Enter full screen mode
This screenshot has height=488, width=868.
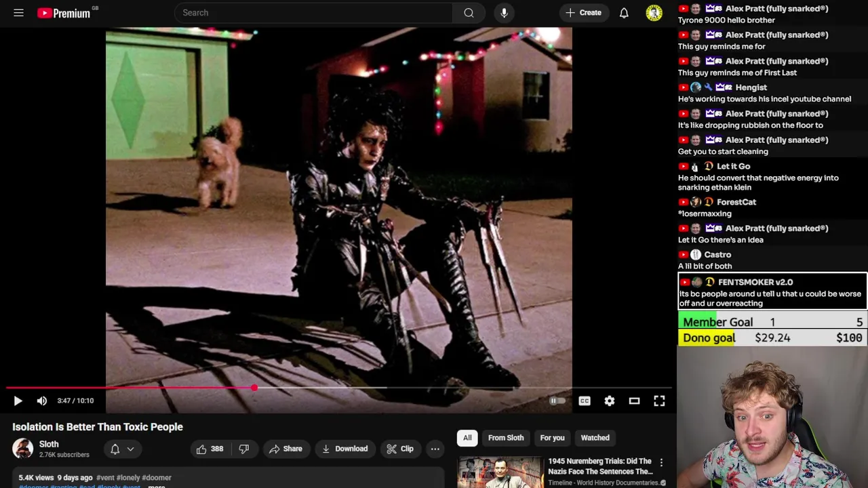[x=659, y=401]
